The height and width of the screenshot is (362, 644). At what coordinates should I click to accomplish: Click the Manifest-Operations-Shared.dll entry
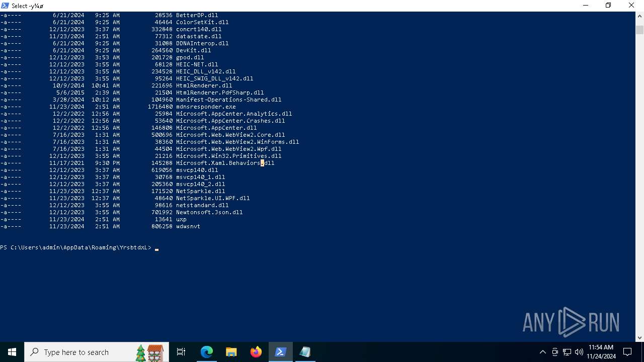click(x=228, y=100)
